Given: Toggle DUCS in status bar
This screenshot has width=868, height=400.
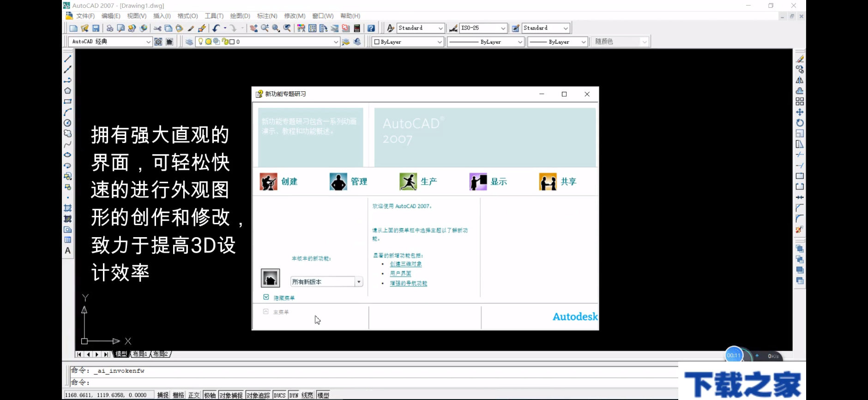Looking at the screenshot, I should pos(280,395).
